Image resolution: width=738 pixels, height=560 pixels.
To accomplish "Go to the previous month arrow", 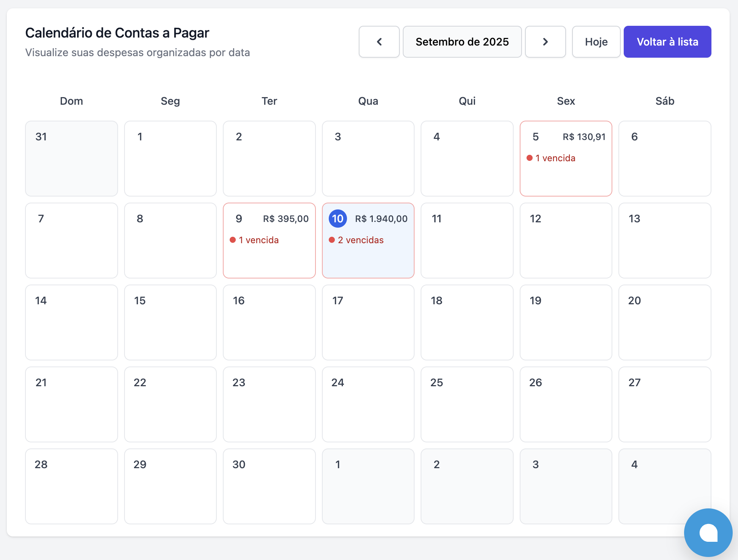I will point(379,42).
